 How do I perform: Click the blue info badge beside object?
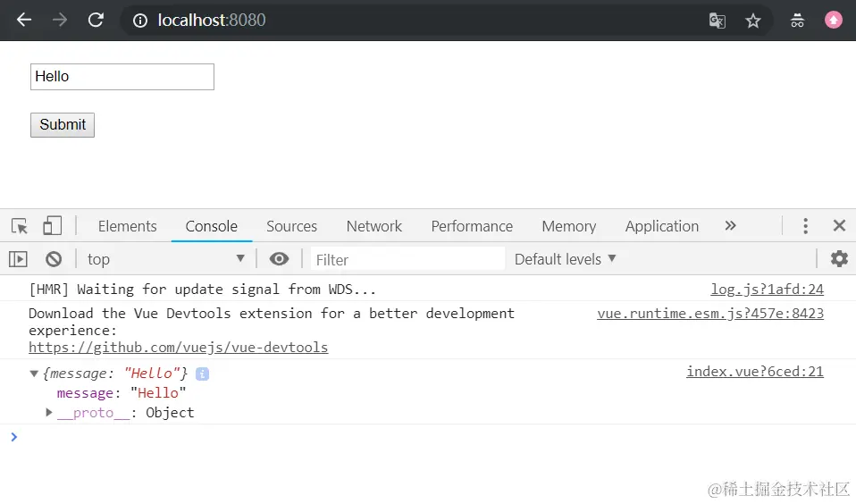pyautogui.click(x=202, y=374)
